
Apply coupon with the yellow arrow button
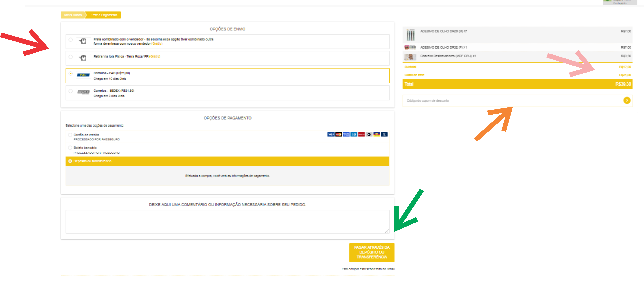tap(627, 101)
